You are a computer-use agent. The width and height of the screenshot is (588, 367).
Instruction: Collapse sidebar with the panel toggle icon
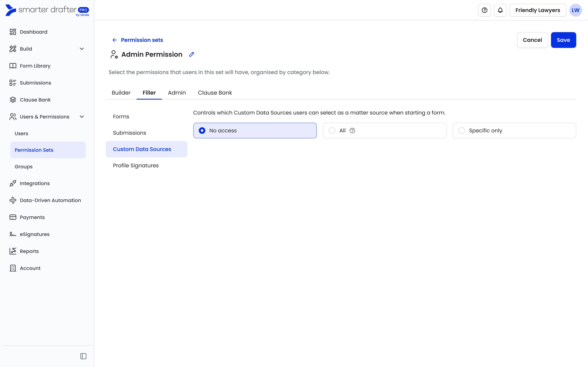83,356
